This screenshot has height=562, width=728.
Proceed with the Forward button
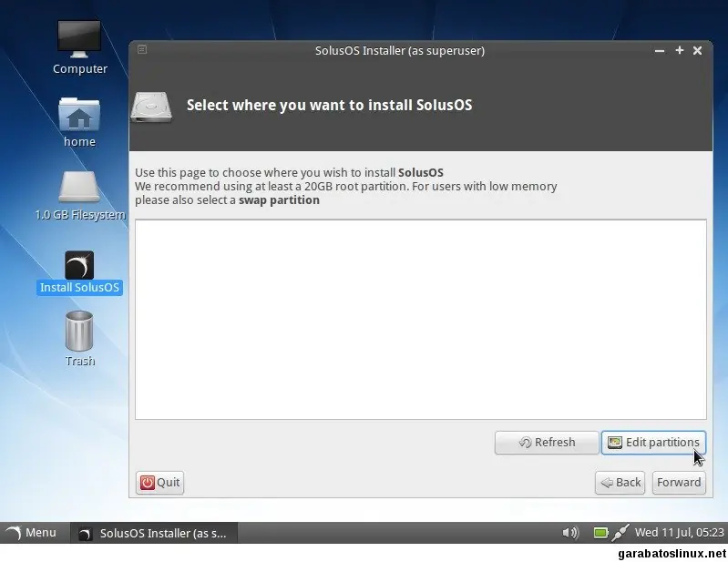click(679, 483)
